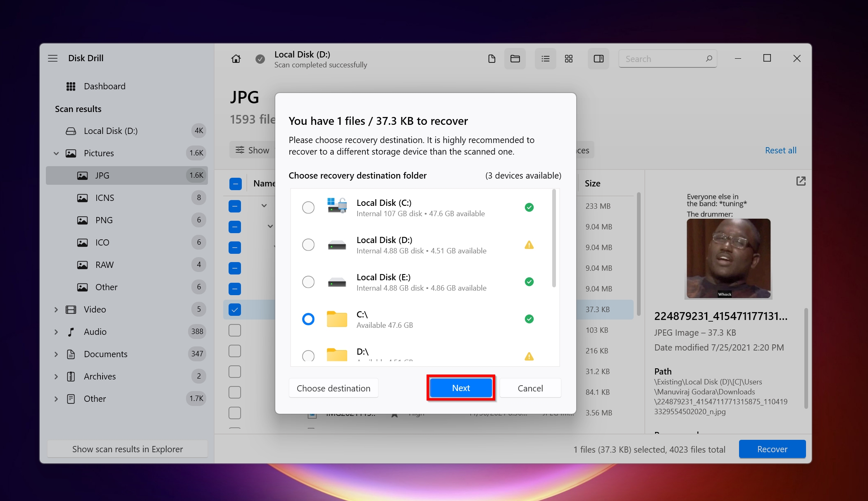Click the Documents page icon in sidebar
The height and width of the screenshot is (501, 868).
[71, 354]
